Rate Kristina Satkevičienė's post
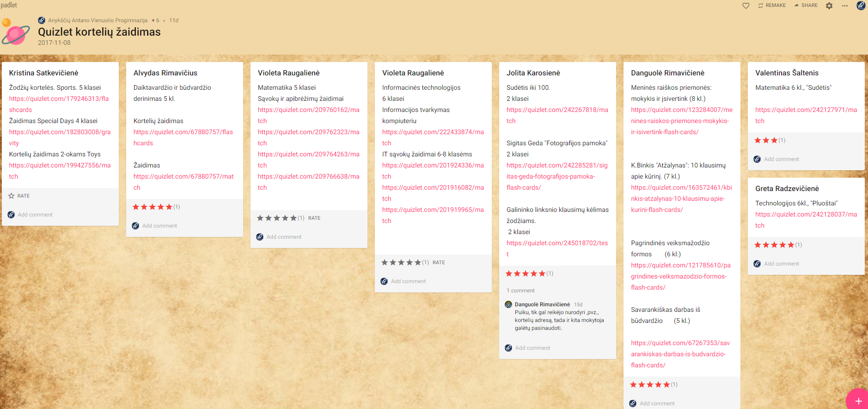The image size is (868, 409). point(19,196)
